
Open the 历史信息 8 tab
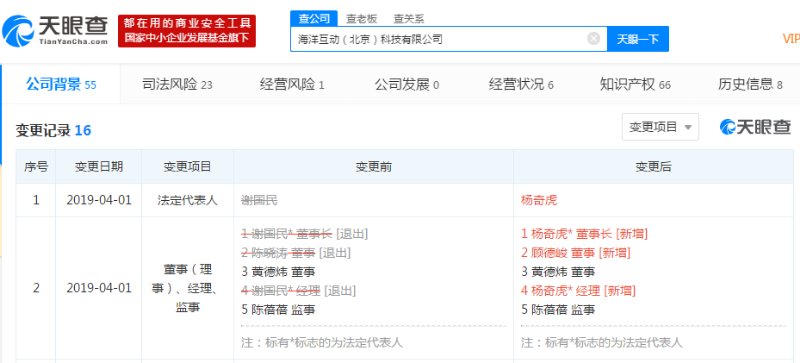(x=750, y=85)
